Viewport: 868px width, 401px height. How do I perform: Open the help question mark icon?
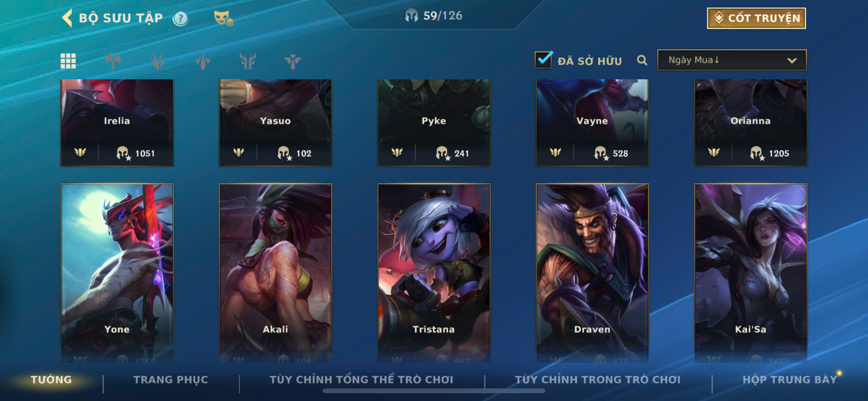click(x=181, y=18)
